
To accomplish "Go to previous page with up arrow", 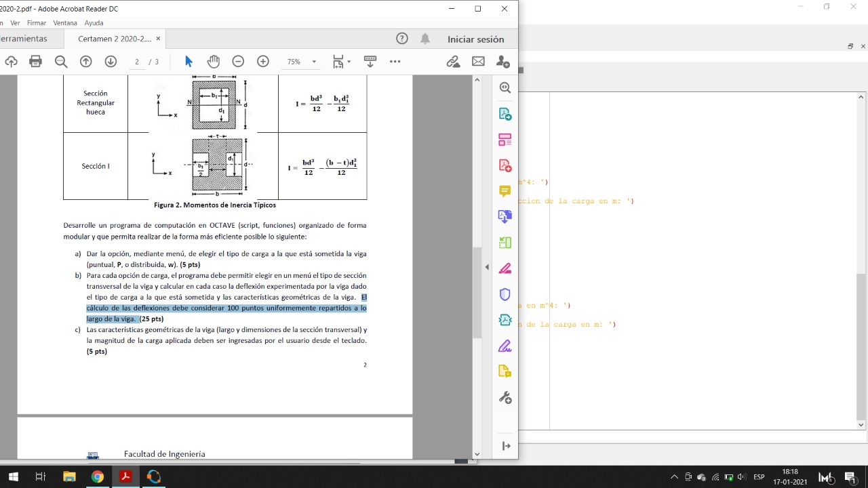I will [x=86, y=62].
